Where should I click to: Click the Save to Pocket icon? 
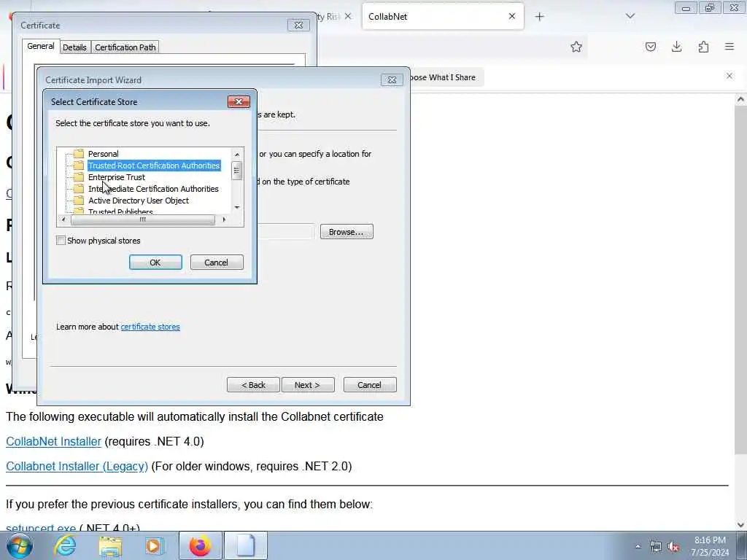pos(650,47)
